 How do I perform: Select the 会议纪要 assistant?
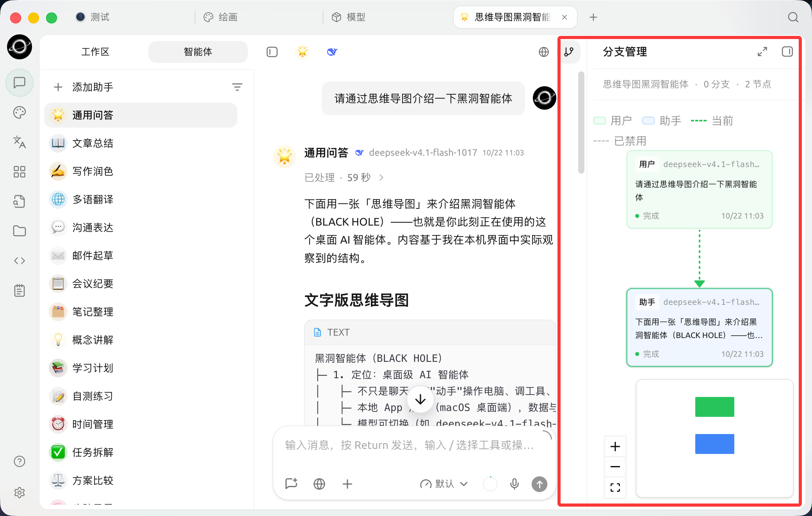point(141,284)
